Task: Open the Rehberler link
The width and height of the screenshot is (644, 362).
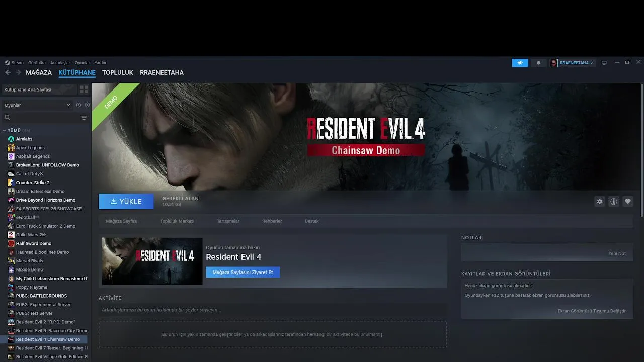Action: click(x=272, y=221)
